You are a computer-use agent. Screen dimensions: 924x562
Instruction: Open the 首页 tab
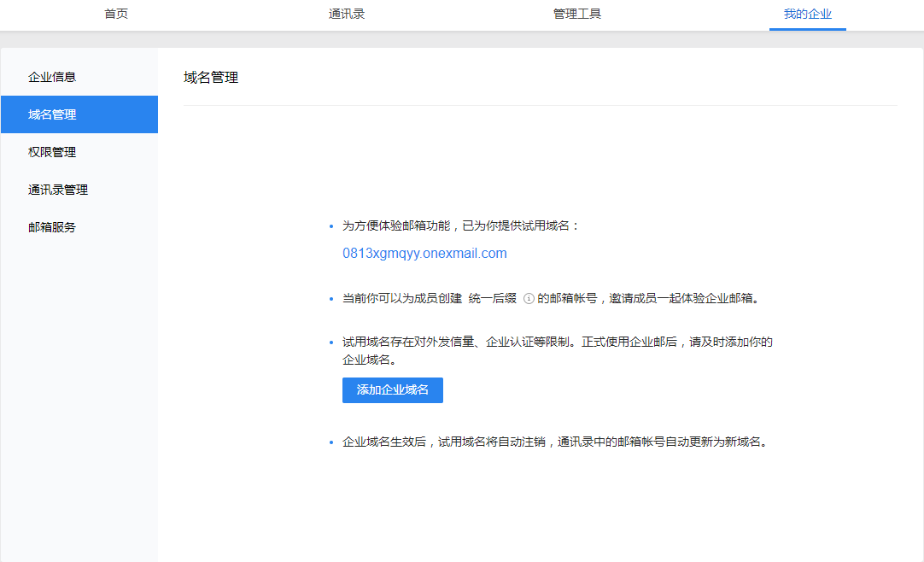tap(116, 15)
